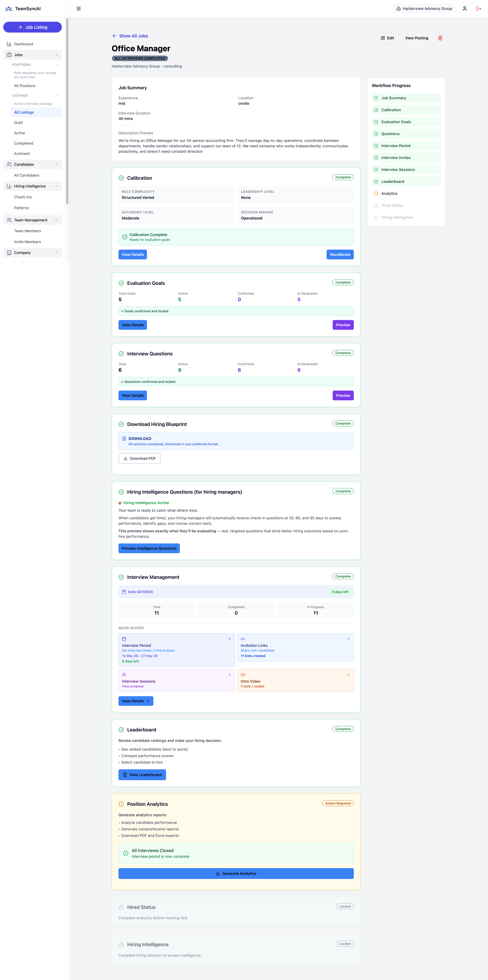Click the warning icon beside Position Analytics
This screenshot has height=980, width=488.
tap(121, 804)
